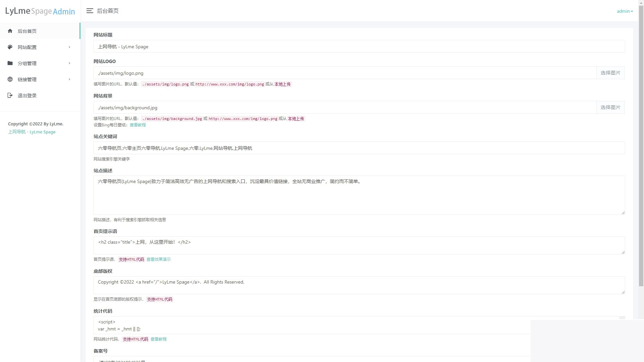Toggle sidebar with the hamburger menu icon
This screenshot has height=362, width=644.
click(x=90, y=11)
